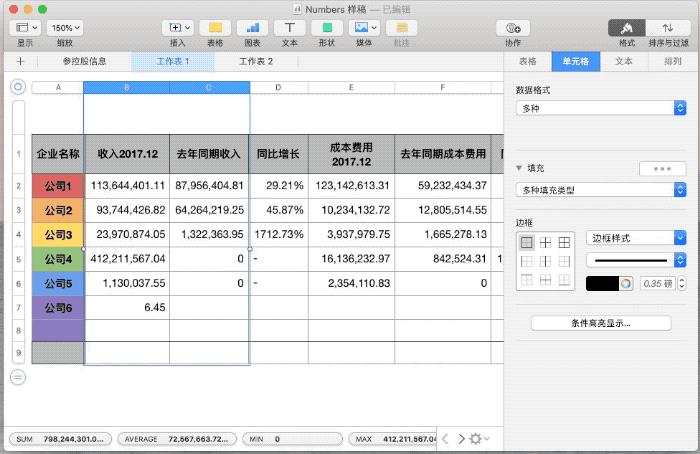Switch to the 参控股信息 sheet tab

[x=84, y=61]
